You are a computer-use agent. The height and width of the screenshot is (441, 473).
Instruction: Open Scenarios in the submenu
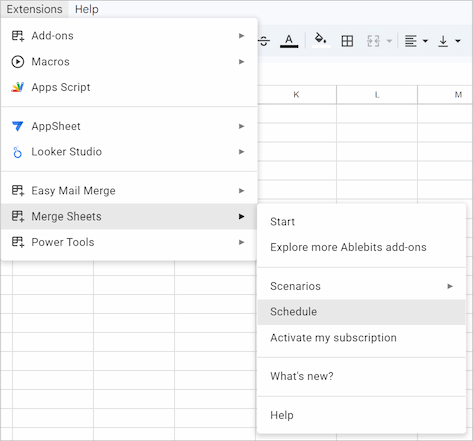361,286
